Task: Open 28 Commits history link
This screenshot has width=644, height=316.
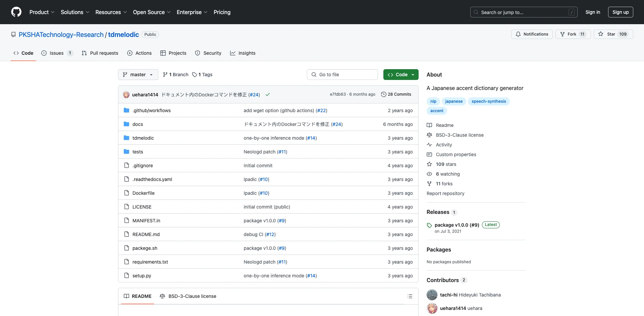Action: point(396,94)
